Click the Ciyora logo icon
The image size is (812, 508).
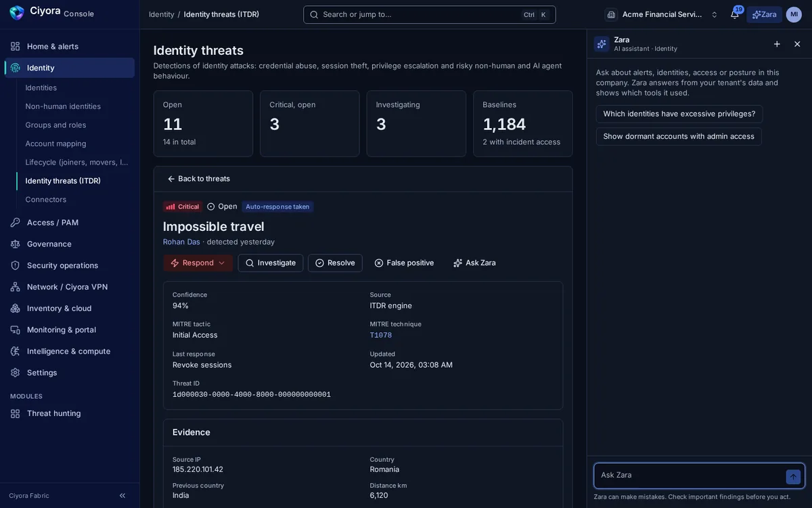pyautogui.click(x=16, y=13)
